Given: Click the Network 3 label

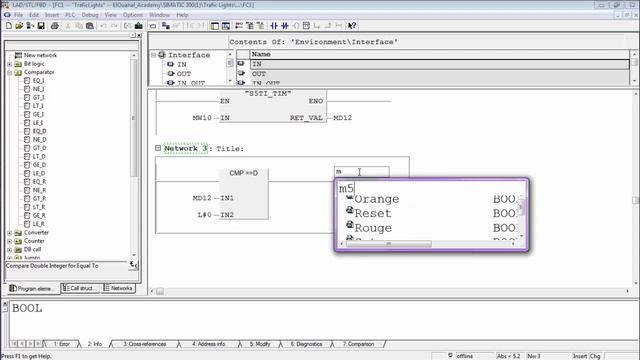Looking at the screenshot, I should pos(186,149).
